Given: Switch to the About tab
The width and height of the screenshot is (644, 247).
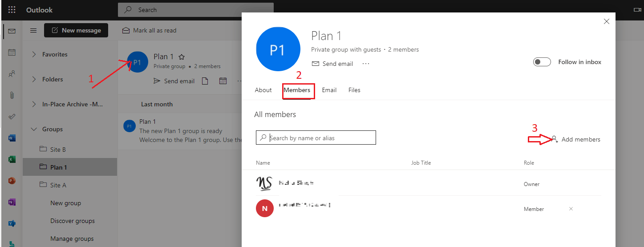Looking at the screenshot, I should 263,90.
